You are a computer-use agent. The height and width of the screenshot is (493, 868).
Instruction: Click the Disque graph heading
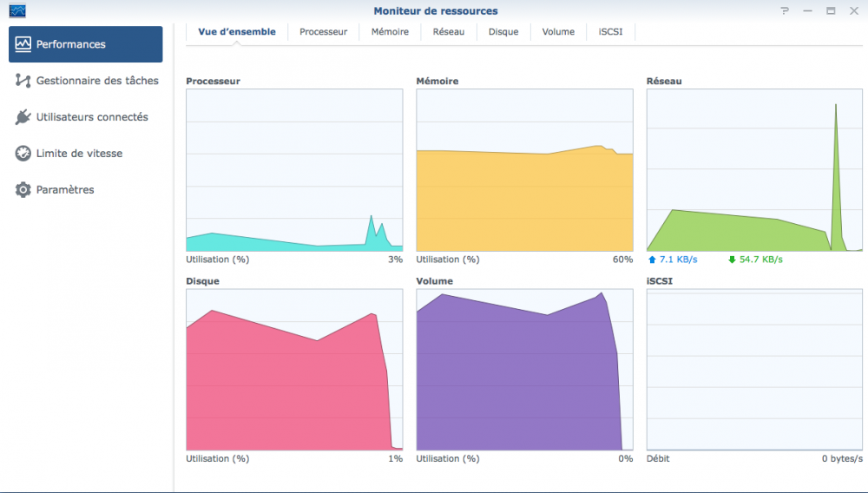coord(202,281)
